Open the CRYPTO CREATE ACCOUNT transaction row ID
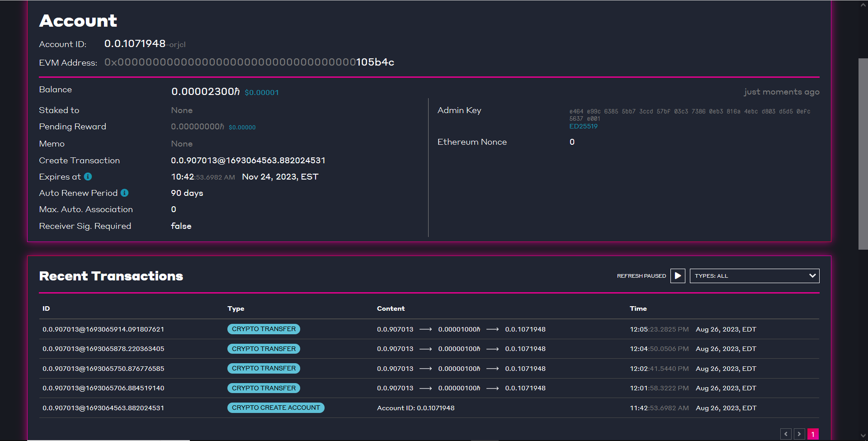This screenshot has width=868, height=441. click(103, 408)
